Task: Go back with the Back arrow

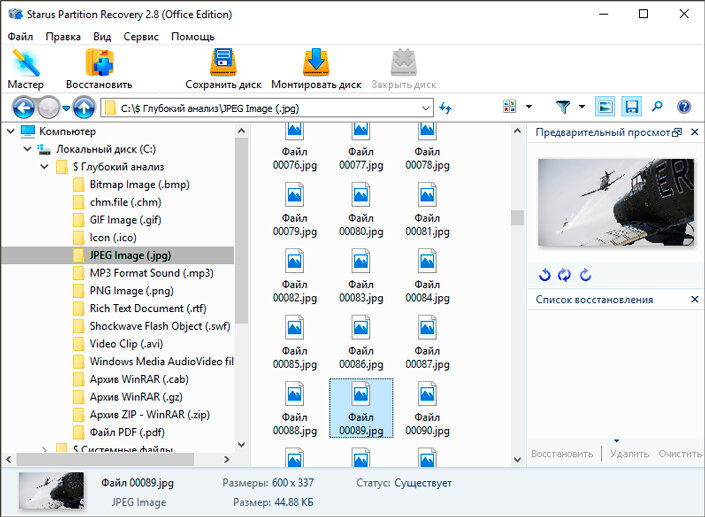Action: (23, 108)
